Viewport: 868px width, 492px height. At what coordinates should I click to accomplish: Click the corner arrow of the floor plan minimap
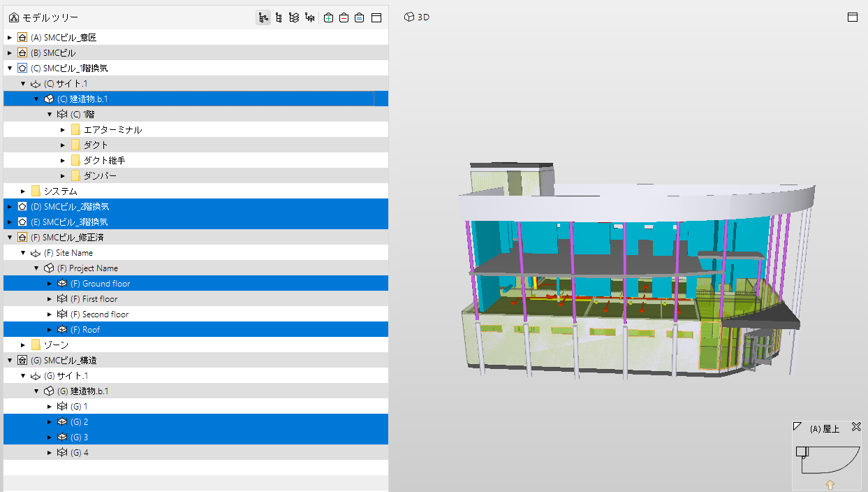(797, 426)
